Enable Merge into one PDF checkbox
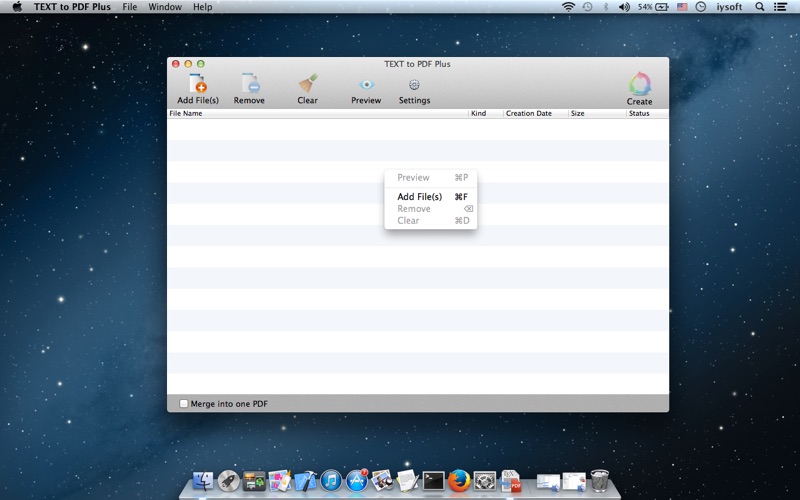This screenshot has width=800, height=500. coord(184,404)
